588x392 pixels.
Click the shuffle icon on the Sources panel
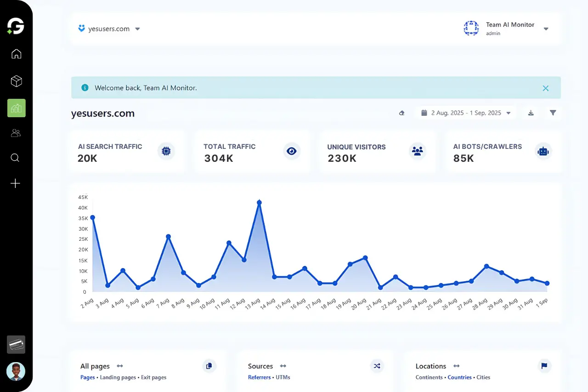point(377,366)
